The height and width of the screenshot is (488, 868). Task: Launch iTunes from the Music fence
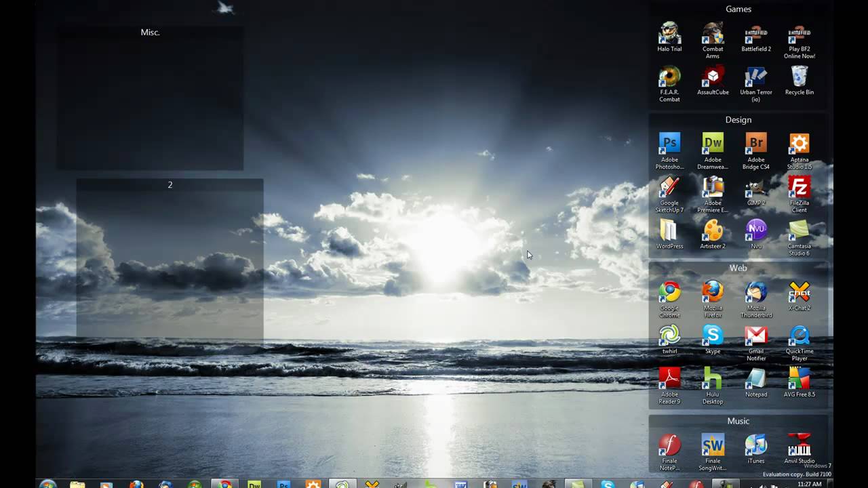click(756, 445)
